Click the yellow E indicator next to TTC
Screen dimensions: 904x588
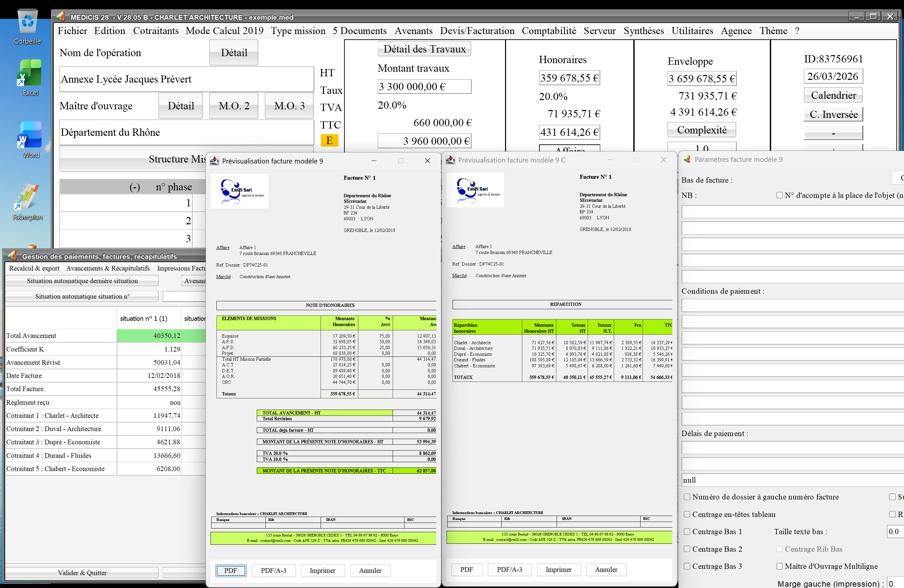[329, 140]
